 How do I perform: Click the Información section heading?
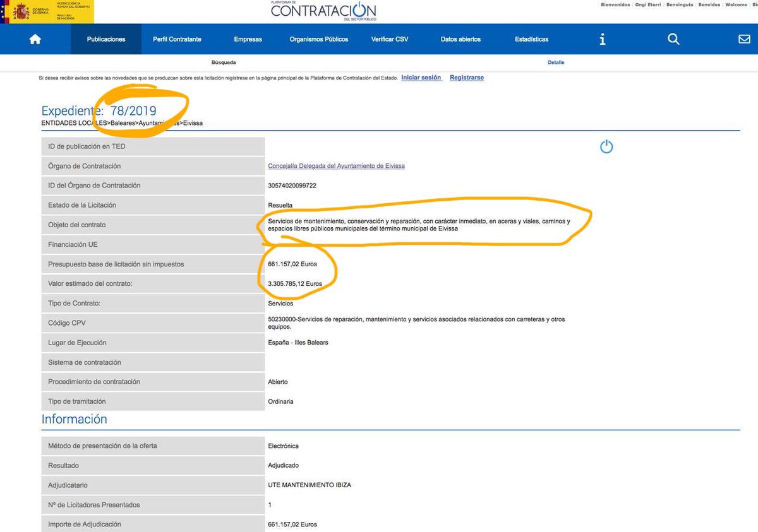pos(75,420)
